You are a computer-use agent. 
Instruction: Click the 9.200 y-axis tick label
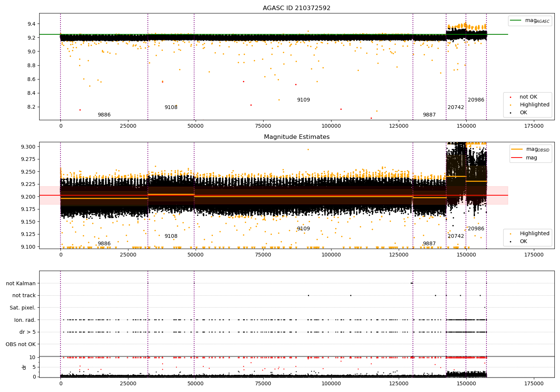click(28, 197)
